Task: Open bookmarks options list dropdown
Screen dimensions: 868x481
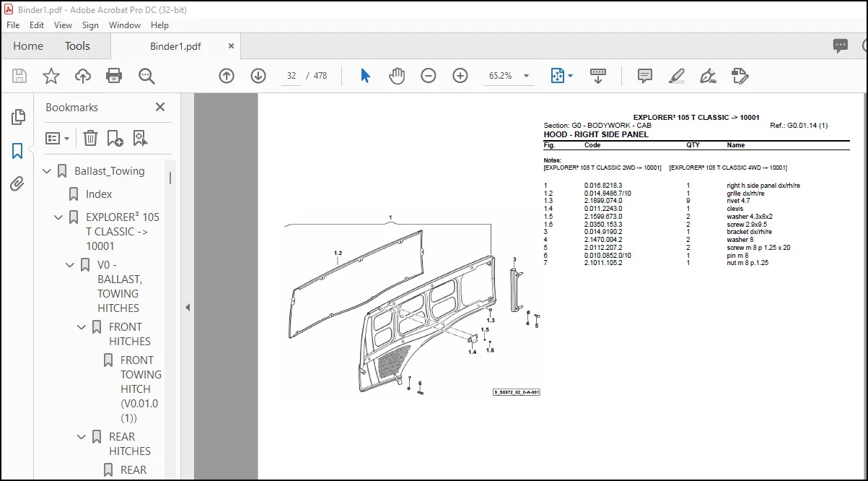Action: [58, 138]
